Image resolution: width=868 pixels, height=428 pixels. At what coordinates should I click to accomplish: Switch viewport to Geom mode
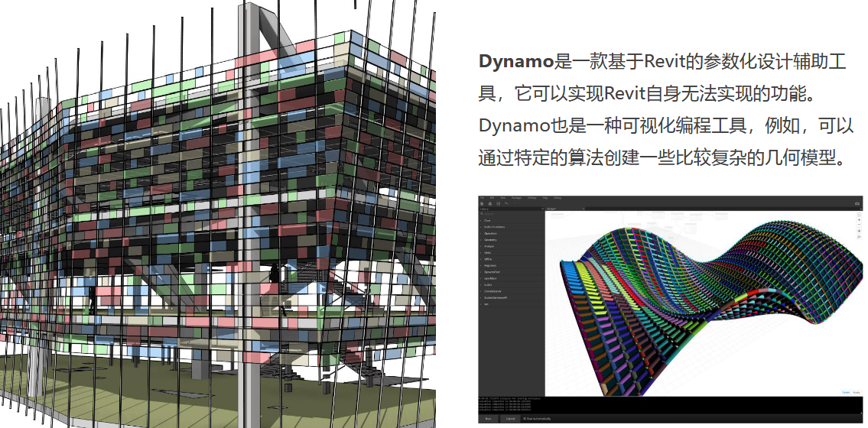[x=845, y=392]
